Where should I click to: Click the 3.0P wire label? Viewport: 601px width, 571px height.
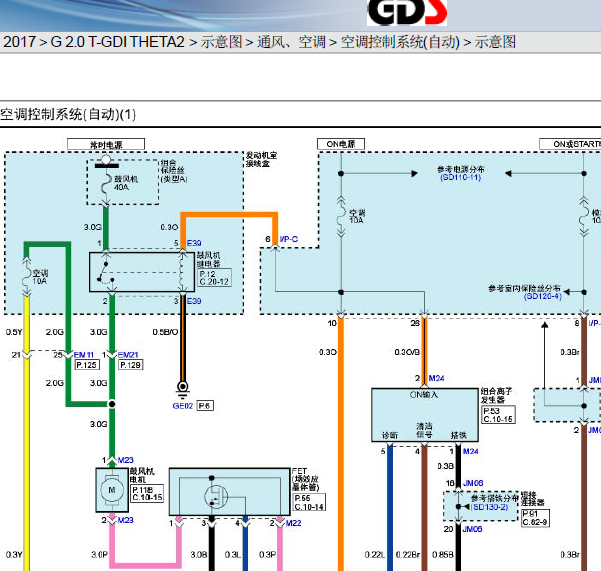coord(99,555)
